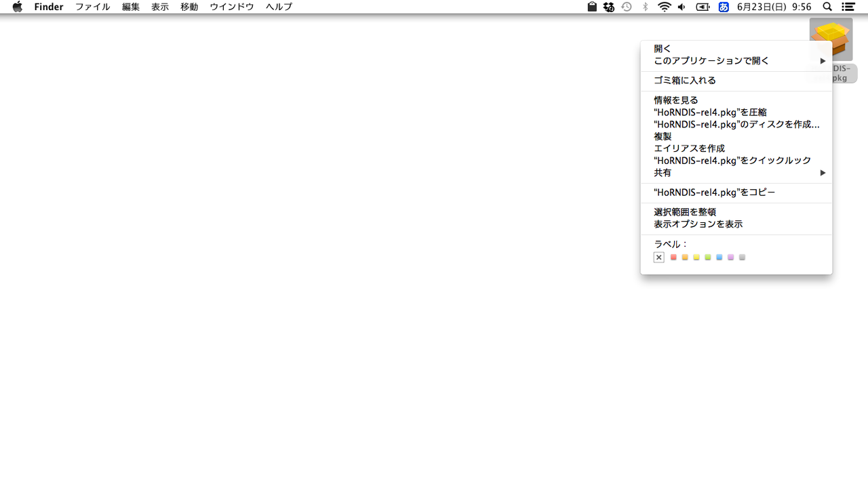Expand the 共有 submenu
The width and height of the screenshot is (868, 488).
pyautogui.click(x=736, y=173)
